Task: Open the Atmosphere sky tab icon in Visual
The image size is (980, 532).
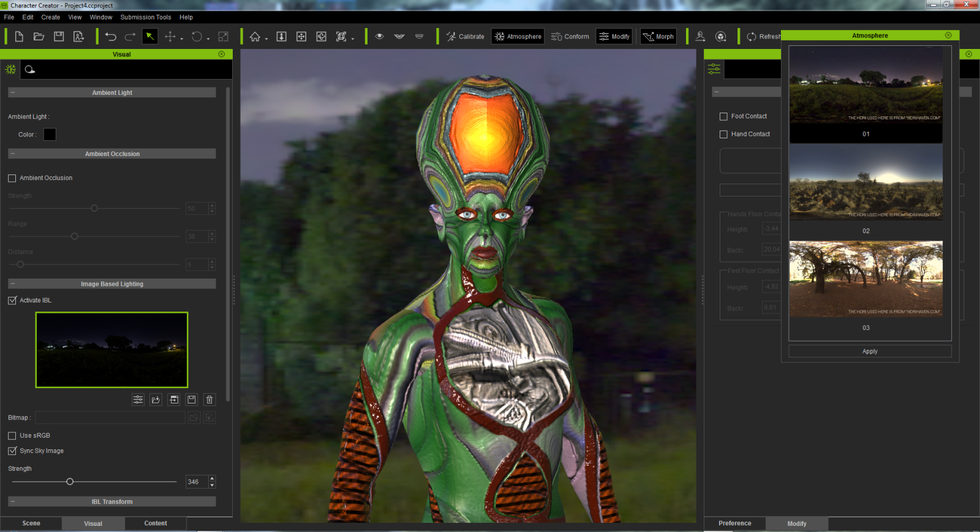Action: click(30, 70)
